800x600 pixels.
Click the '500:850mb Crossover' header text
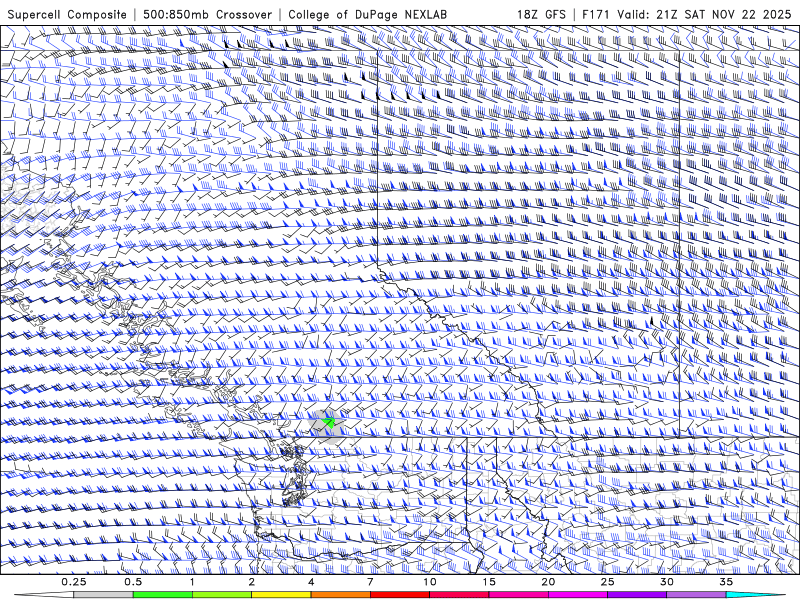click(x=207, y=14)
